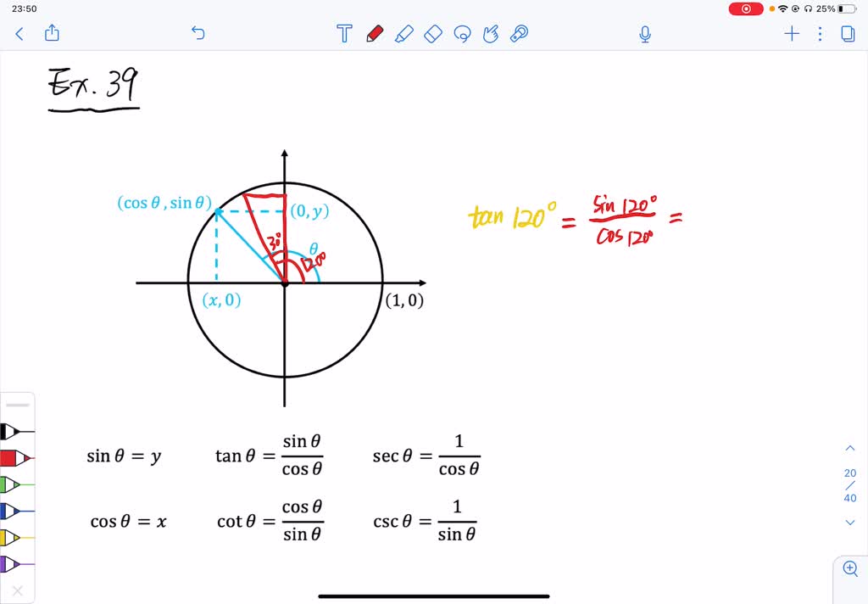
Task: Select the red Pen tool
Action: 375,34
